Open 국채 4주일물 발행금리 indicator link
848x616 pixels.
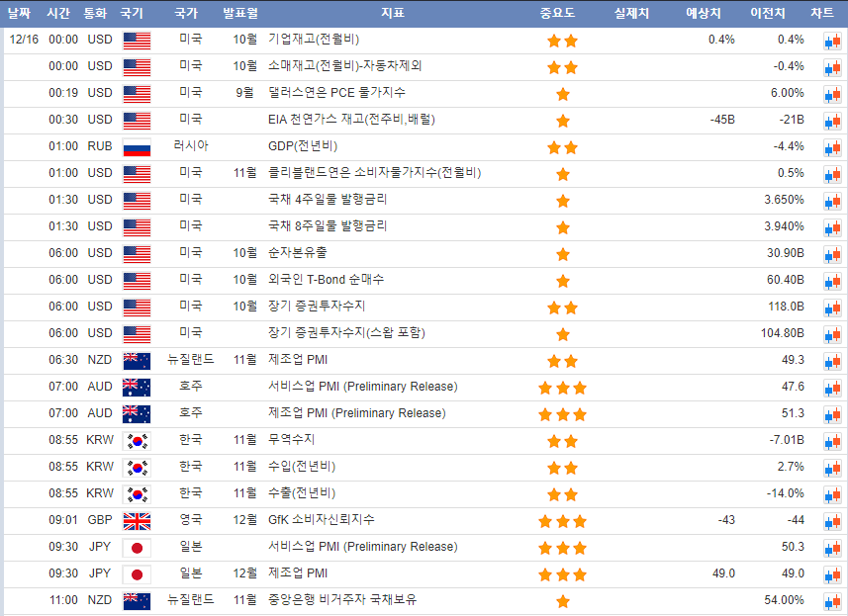click(x=328, y=200)
